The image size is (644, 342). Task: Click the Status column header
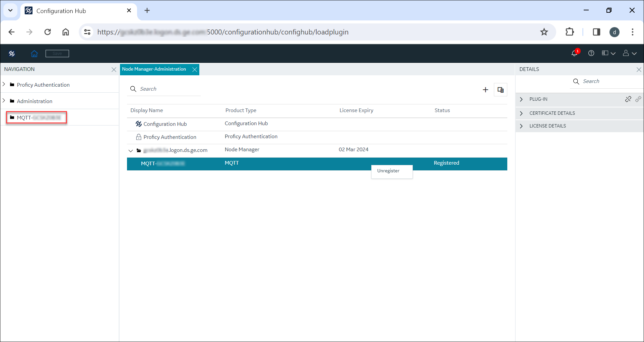(x=442, y=110)
